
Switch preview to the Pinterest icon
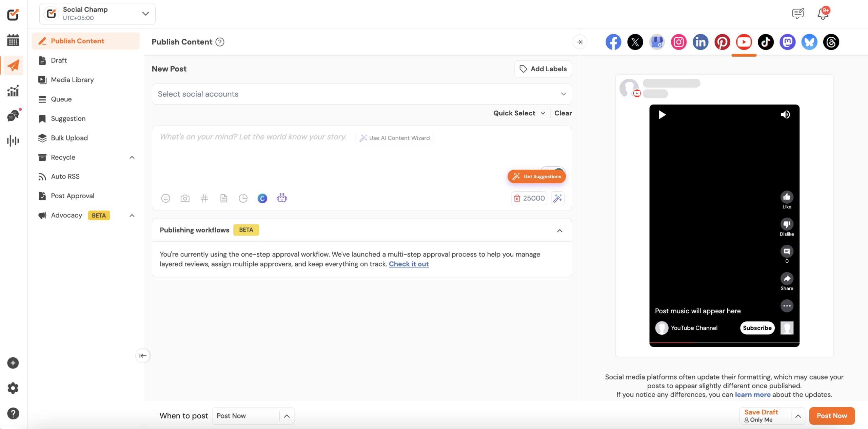click(722, 42)
